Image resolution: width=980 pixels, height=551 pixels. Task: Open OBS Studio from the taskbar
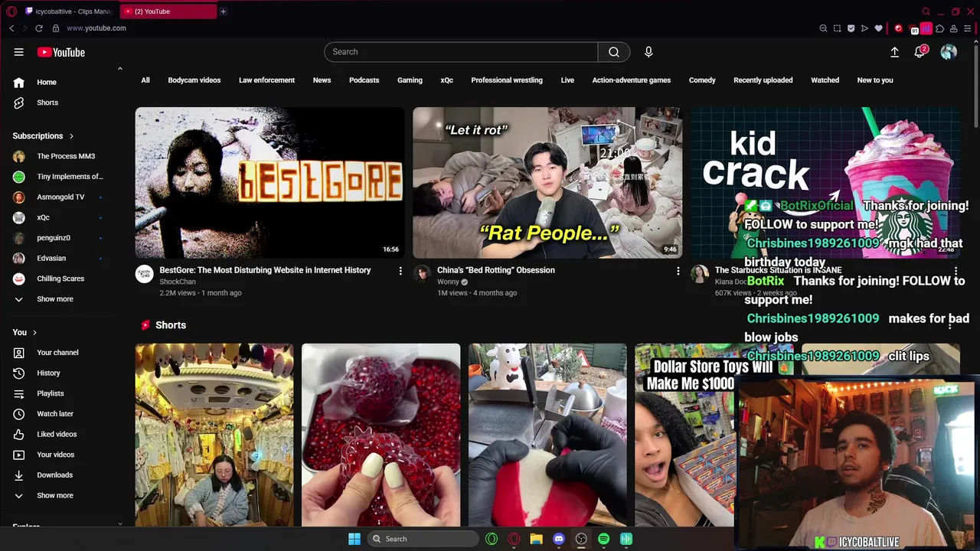point(581,539)
